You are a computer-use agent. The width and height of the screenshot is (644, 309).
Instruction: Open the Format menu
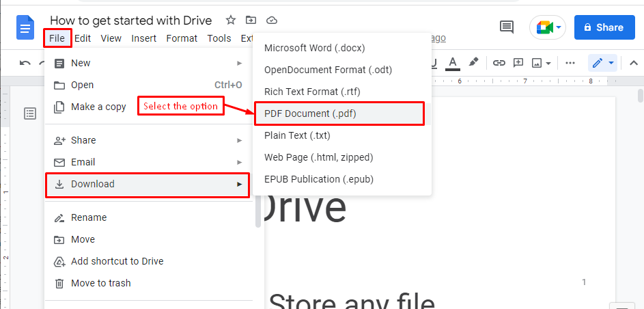coord(182,38)
